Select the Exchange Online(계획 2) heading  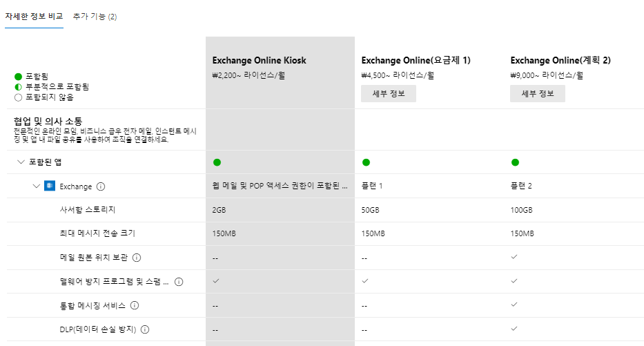click(560, 60)
